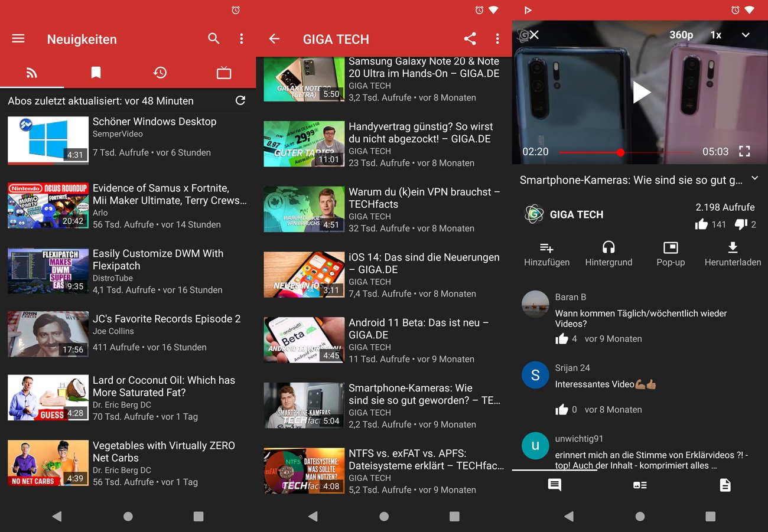This screenshot has width=768, height=532.
Task: Go back from GIGA TECH channel
Action: pyautogui.click(x=274, y=39)
